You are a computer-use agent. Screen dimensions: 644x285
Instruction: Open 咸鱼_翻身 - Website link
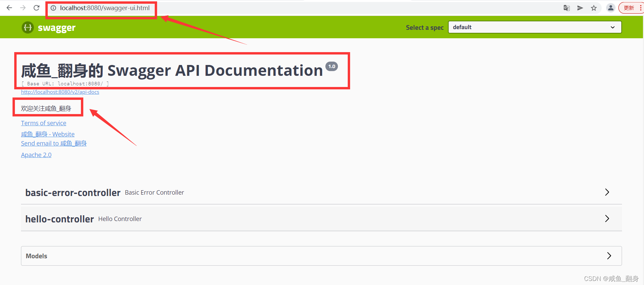click(48, 134)
